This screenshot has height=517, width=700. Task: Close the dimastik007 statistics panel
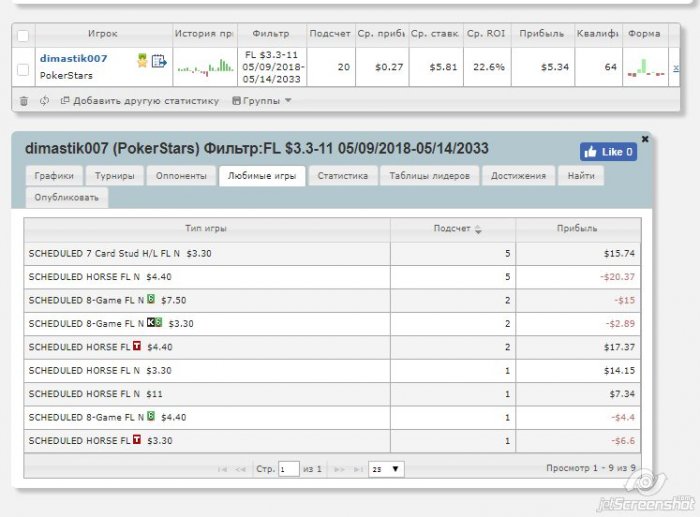point(645,139)
